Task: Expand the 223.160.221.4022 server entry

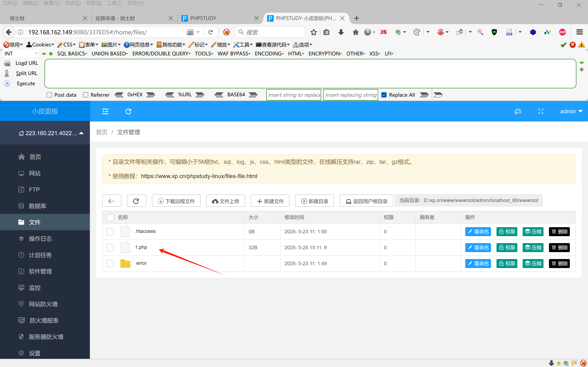Action: (x=51, y=133)
